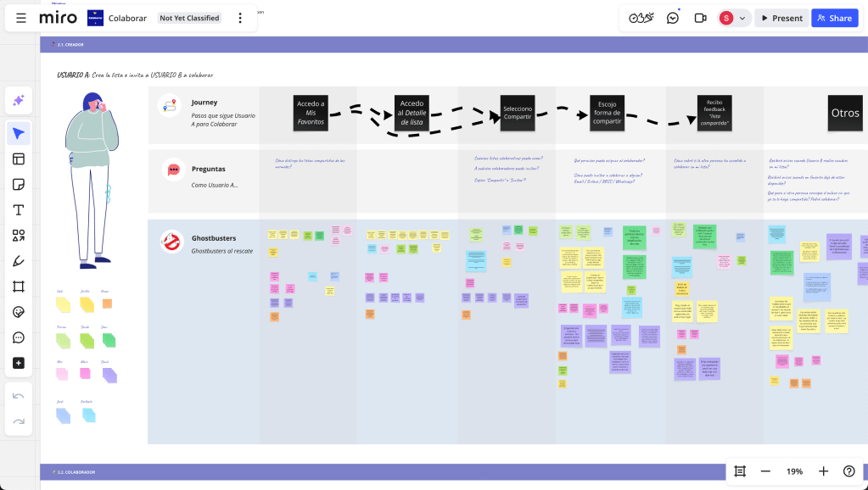Open the board options three-dot menu
The height and width of the screenshot is (490, 868).
[x=240, y=18]
